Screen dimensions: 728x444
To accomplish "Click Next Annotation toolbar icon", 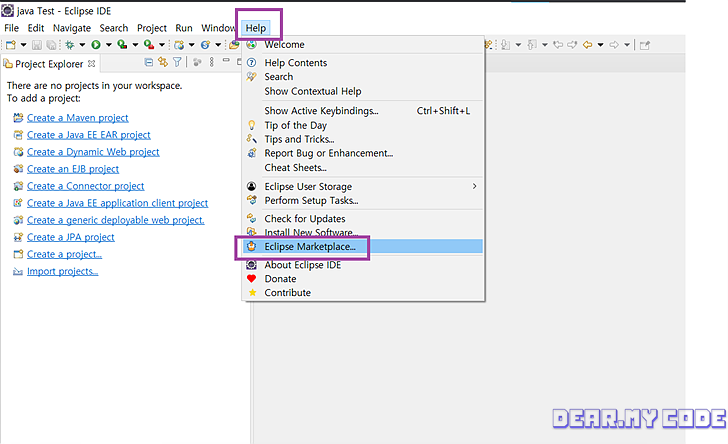I will click(x=505, y=45).
